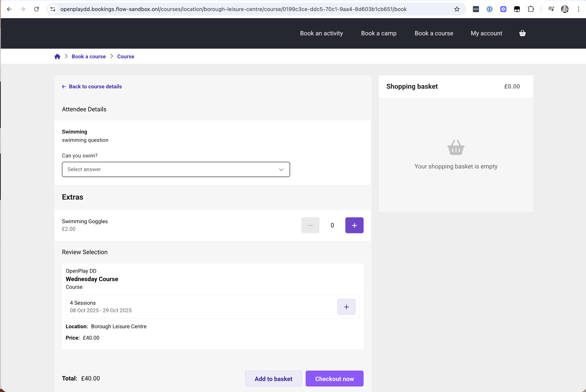Viewport: 586px width, 392px height.
Task: Click the Wednesday Course title
Action: click(x=92, y=279)
